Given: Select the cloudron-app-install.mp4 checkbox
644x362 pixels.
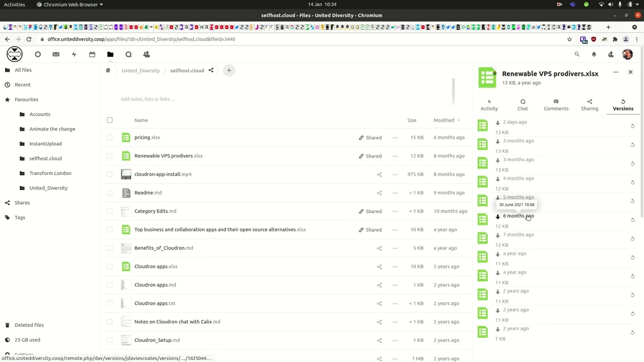Looking at the screenshot, I should (x=110, y=174).
